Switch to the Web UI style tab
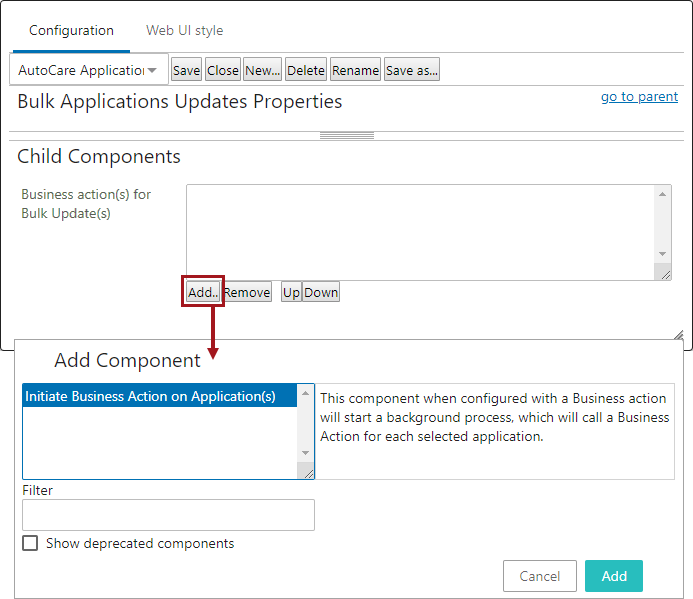 (x=184, y=31)
